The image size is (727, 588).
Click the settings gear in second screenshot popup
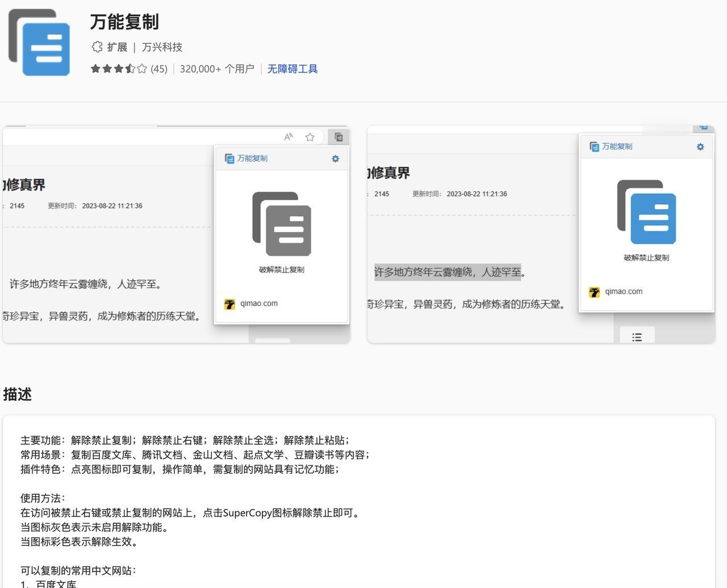point(700,147)
